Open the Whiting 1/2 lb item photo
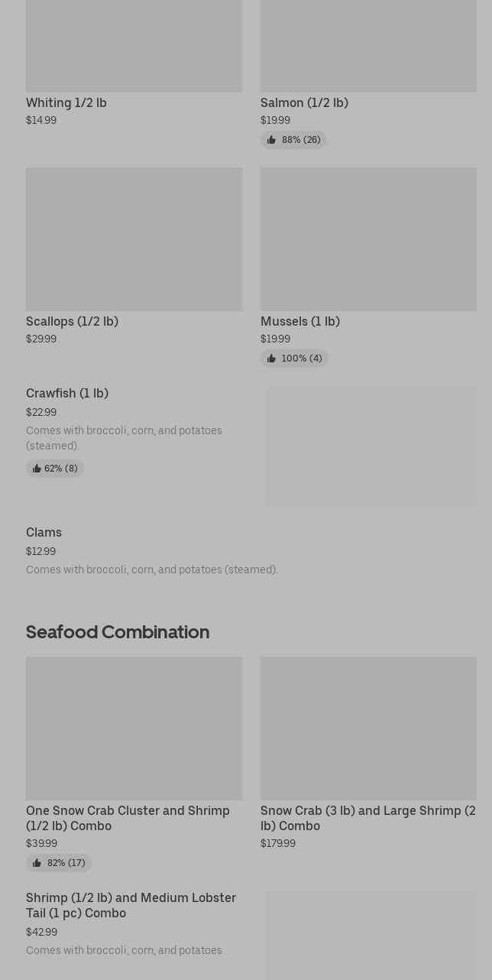Image resolution: width=492 pixels, height=980 pixels. pos(134,46)
